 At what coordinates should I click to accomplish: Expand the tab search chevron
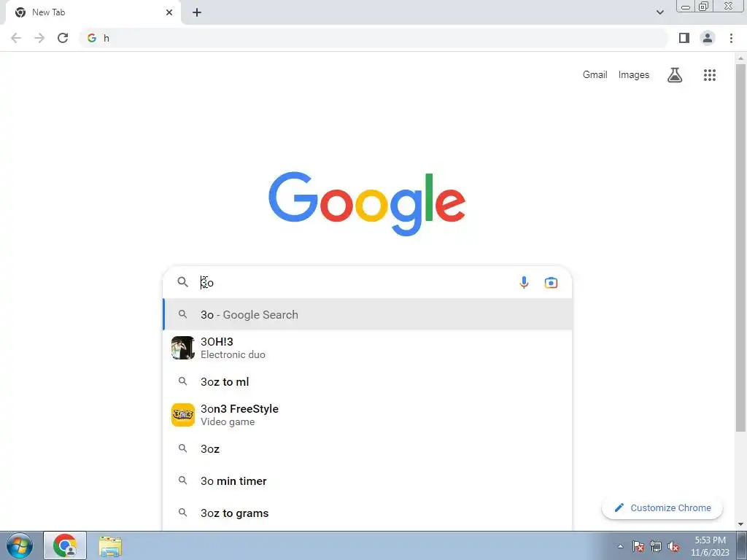pos(659,12)
